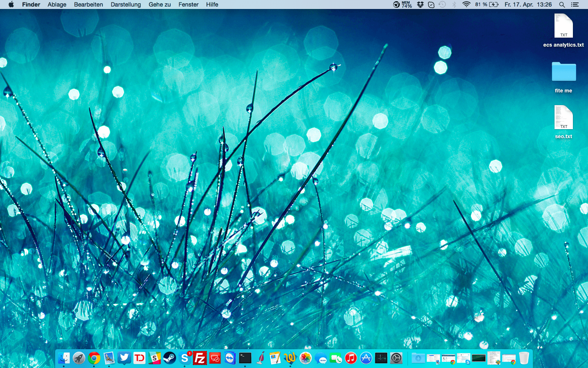Open the Terminal app in the dock
Screen dimensions: 588x368
[245, 359]
